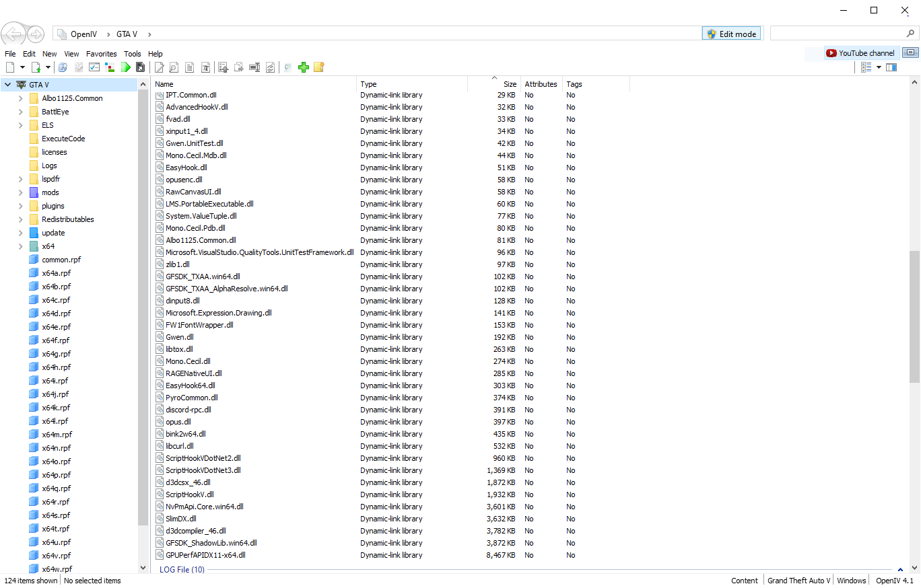Image resolution: width=921 pixels, height=588 pixels.
Task: Click the page with magnifier view icon
Action: 174,67
